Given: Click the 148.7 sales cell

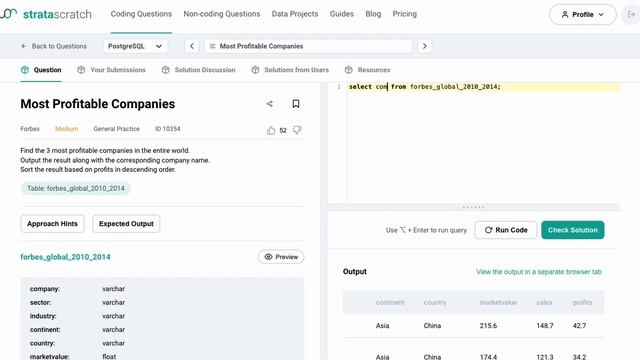Looking at the screenshot, I should [x=545, y=326].
